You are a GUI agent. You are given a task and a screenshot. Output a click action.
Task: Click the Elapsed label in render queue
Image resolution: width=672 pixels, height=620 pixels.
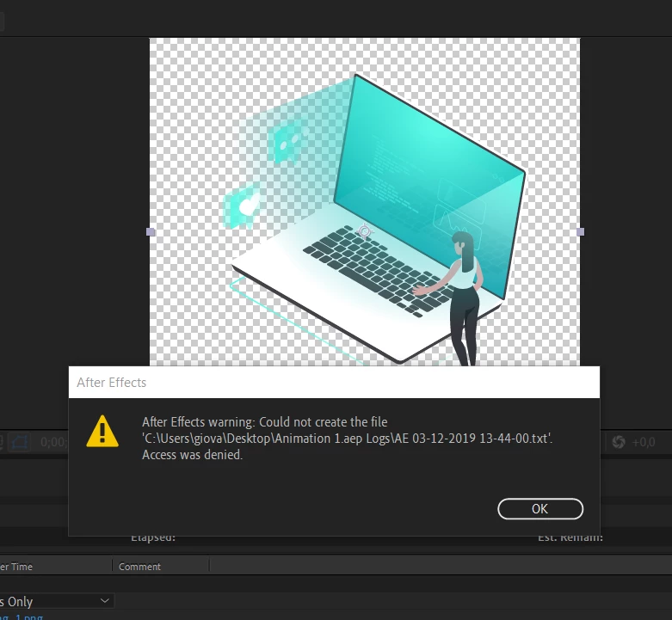pos(153,537)
